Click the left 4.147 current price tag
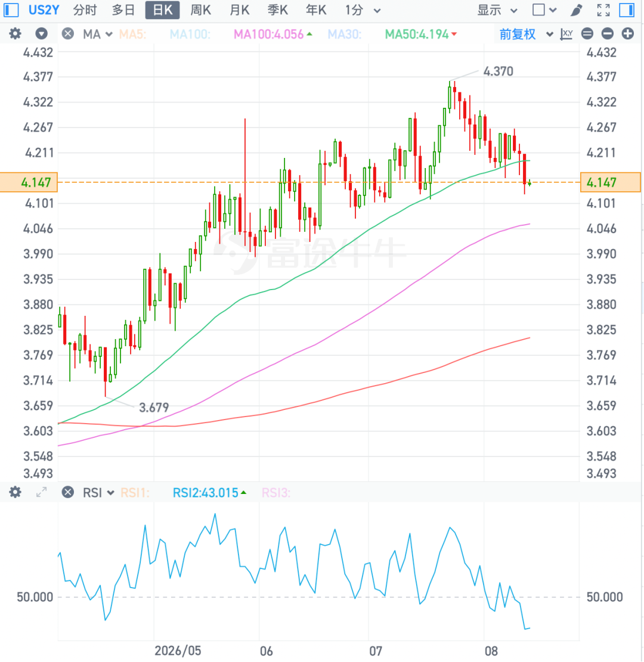644x662 pixels. tap(29, 182)
